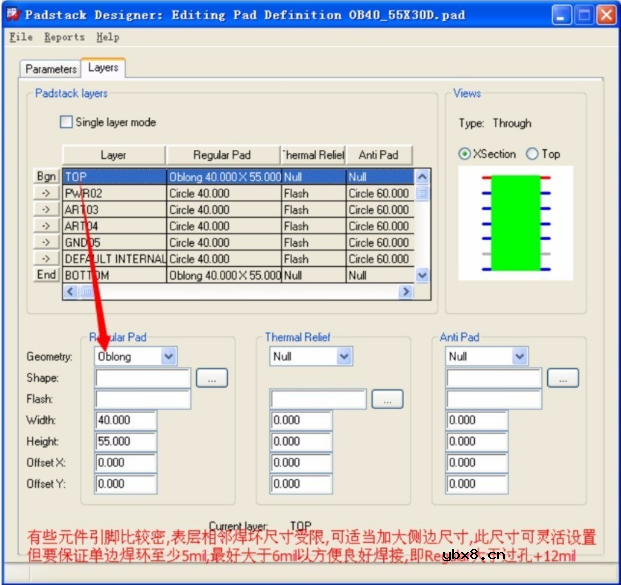Click browse button next to Thermal Relief Flash
The width and height of the screenshot is (621, 585).
pyautogui.click(x=388, y=399)
